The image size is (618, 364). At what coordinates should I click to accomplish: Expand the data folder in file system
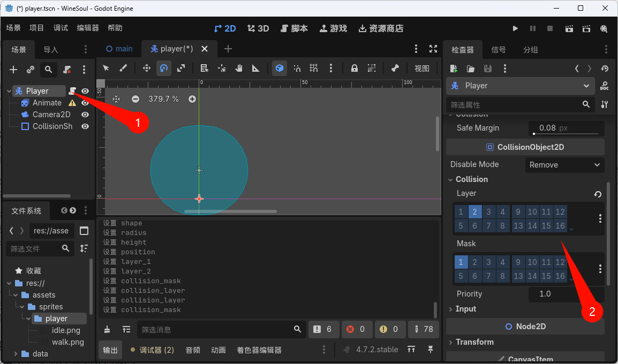pyautogui.click(x=16, y=354)
